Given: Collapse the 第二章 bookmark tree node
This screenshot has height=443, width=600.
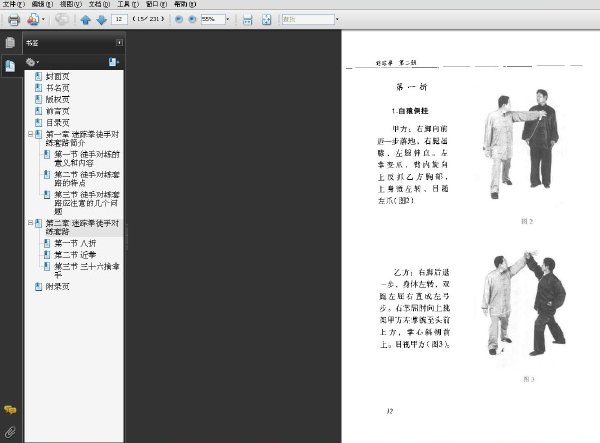Looking at the screenshot, I should click(x=31, y=223).
